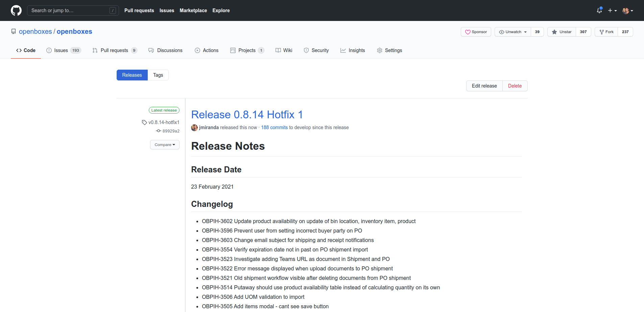Switch to the Tags view

(158, 75)
